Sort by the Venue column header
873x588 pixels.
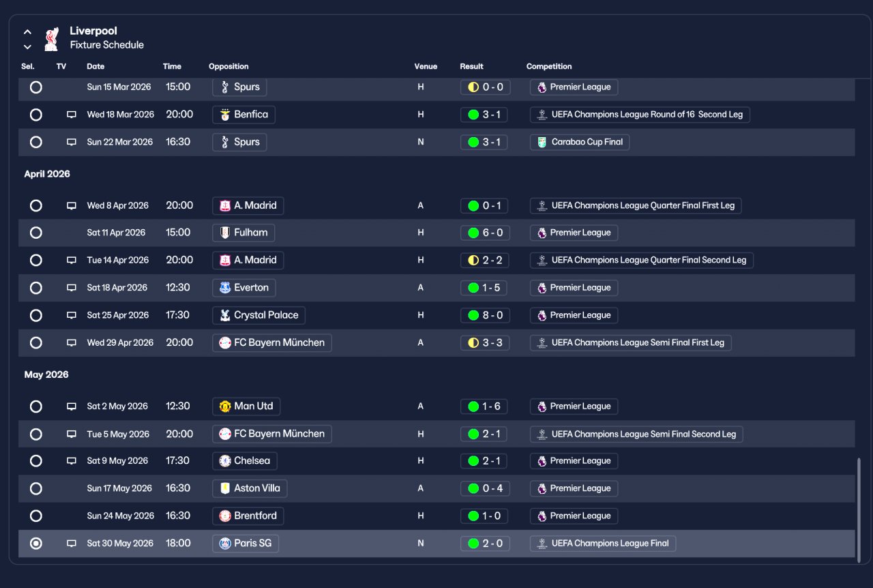(x=426, y=66)
